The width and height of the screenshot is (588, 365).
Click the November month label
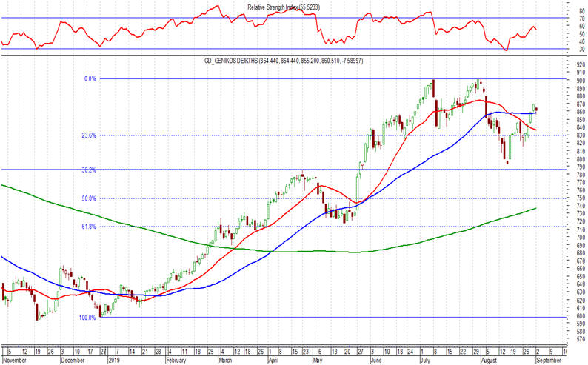15,360
